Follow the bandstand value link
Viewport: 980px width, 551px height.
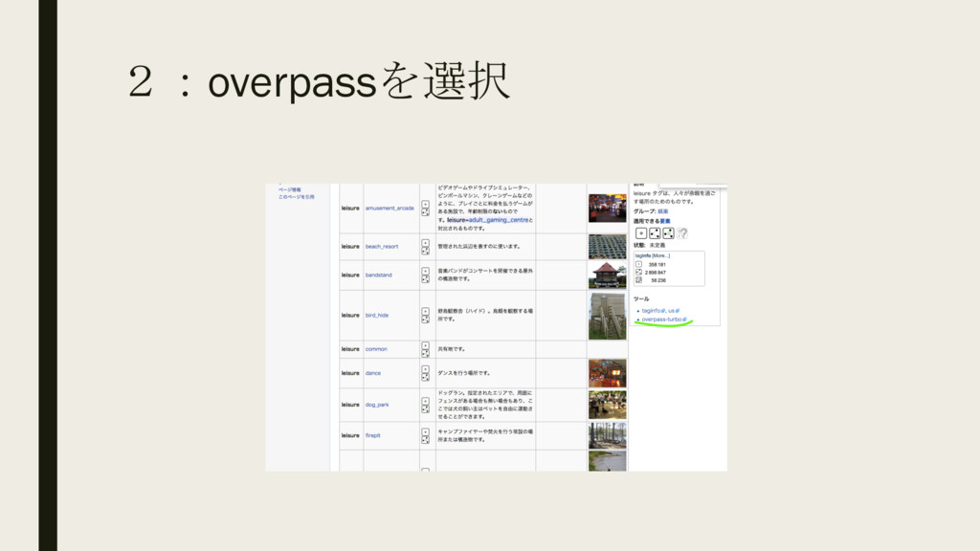378,275
